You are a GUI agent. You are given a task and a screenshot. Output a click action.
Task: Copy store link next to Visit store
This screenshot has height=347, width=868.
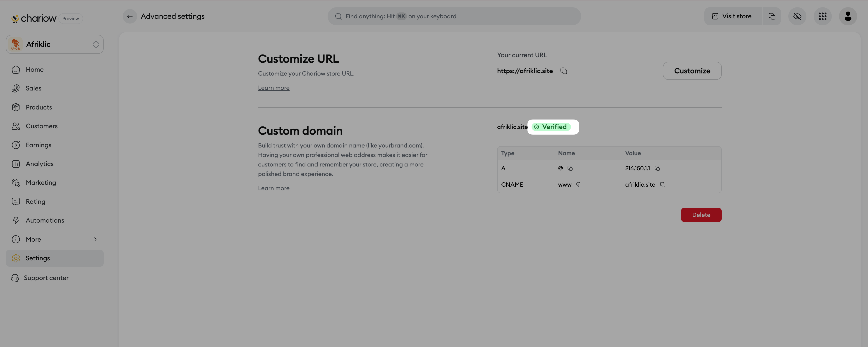[772, 16]
